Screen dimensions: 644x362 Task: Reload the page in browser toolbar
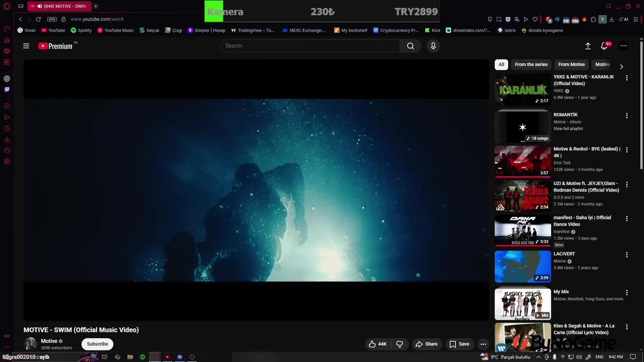(x=38, y=19)
